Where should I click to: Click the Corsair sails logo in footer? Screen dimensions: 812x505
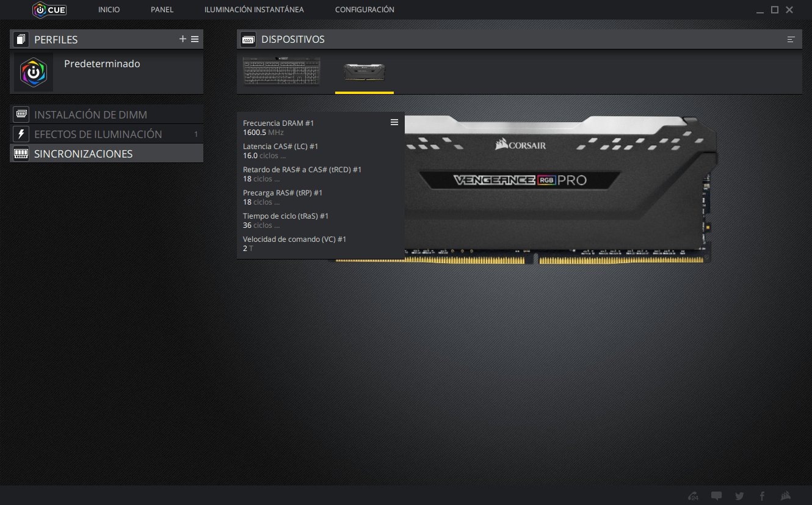(786, 496)
